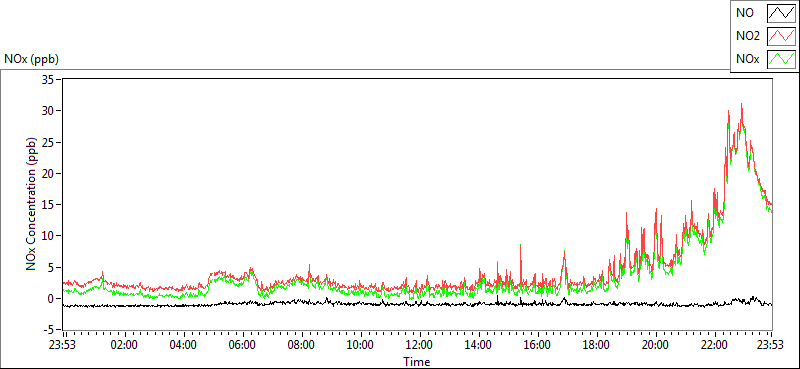Click the NOx green line legend icon

pyautogui.click(x=782, y=59)
